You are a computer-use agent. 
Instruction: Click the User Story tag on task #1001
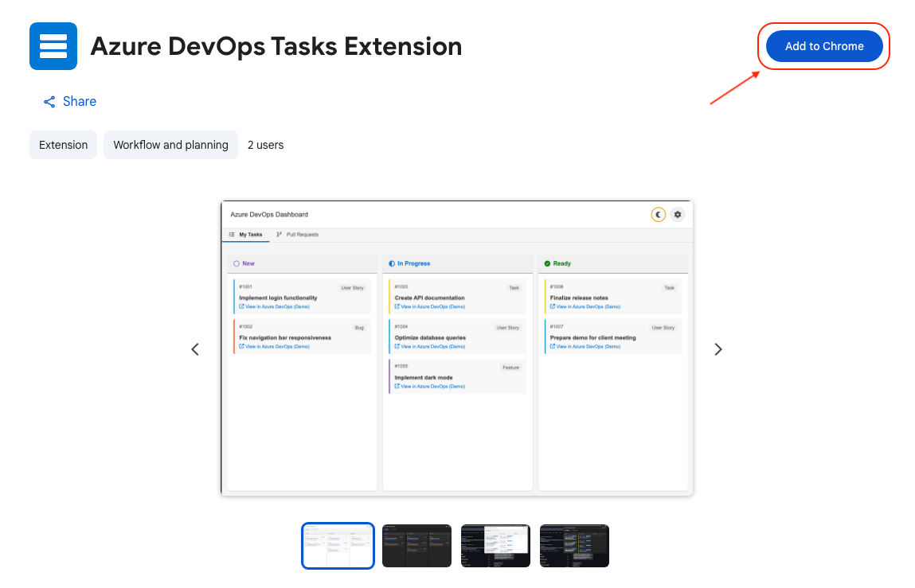coord(353,287)
